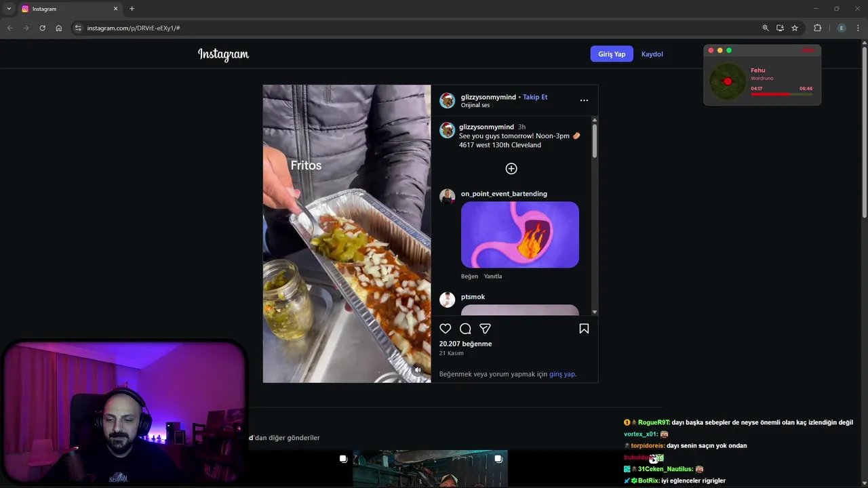The width and height of the screenshot is (868, 488).
Task: Open the stomach fire GIF comment
Action: (x=520, y=235)
